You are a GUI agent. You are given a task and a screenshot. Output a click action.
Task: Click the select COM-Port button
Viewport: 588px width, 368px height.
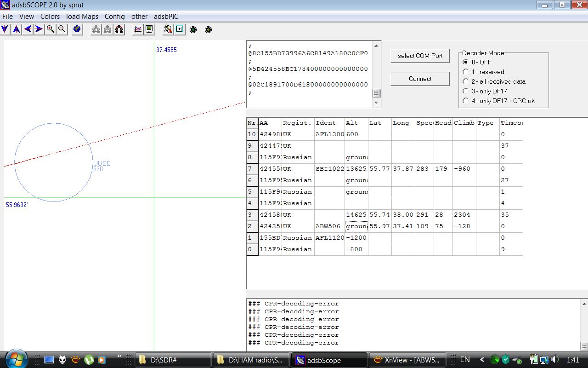(x=420, y=56)
